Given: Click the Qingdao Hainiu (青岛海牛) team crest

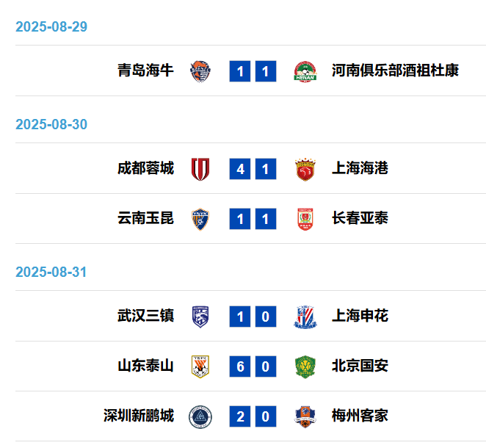Looking at the screenshot, I should pyautogui.click(x=200, y=71).
